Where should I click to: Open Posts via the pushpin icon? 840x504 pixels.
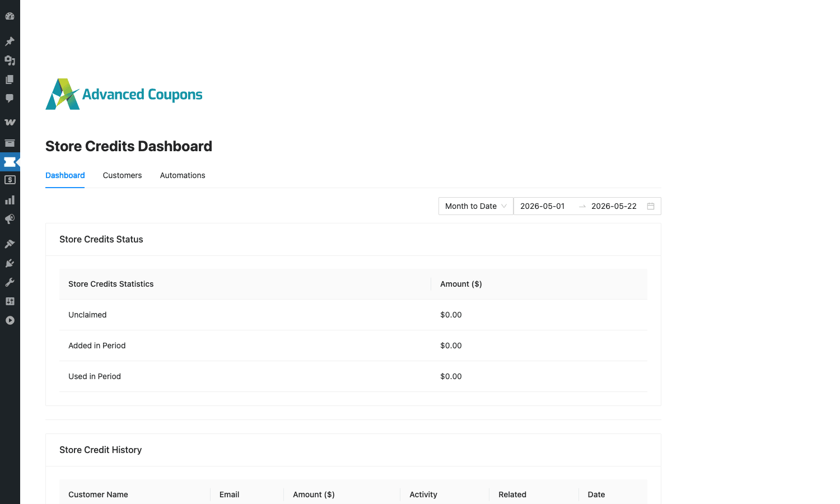point(10,41)
